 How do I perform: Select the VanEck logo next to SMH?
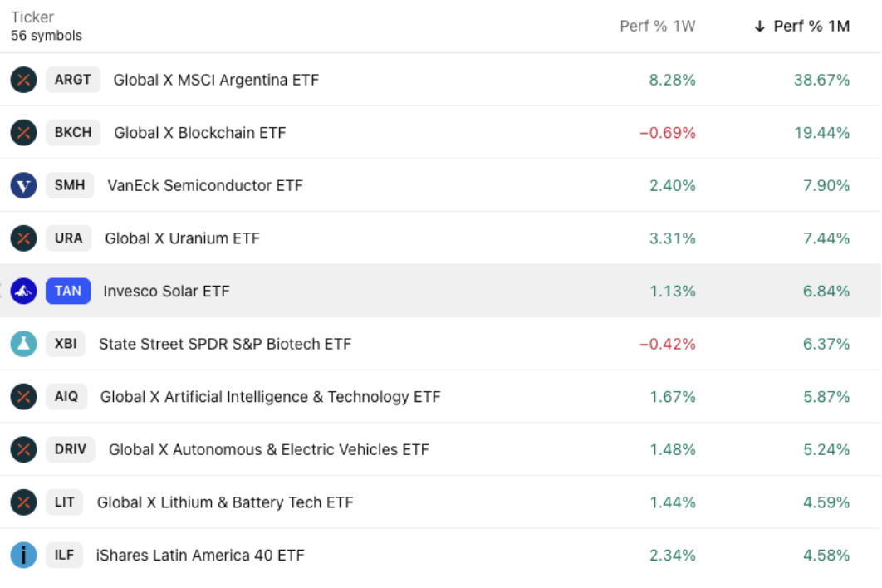click(24, 185)
